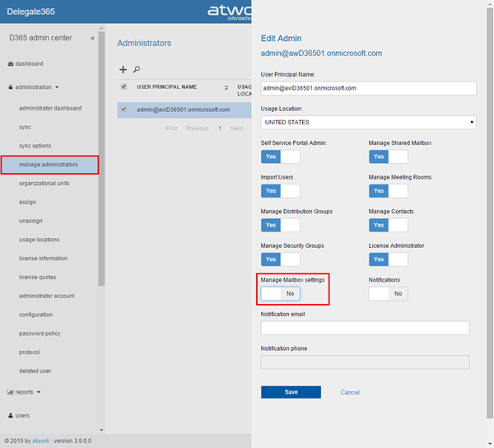This screenshot has width=494, height=448.
Task: Go to Next page in pagination
Action: pyautogui.click(x=236, y=128)
